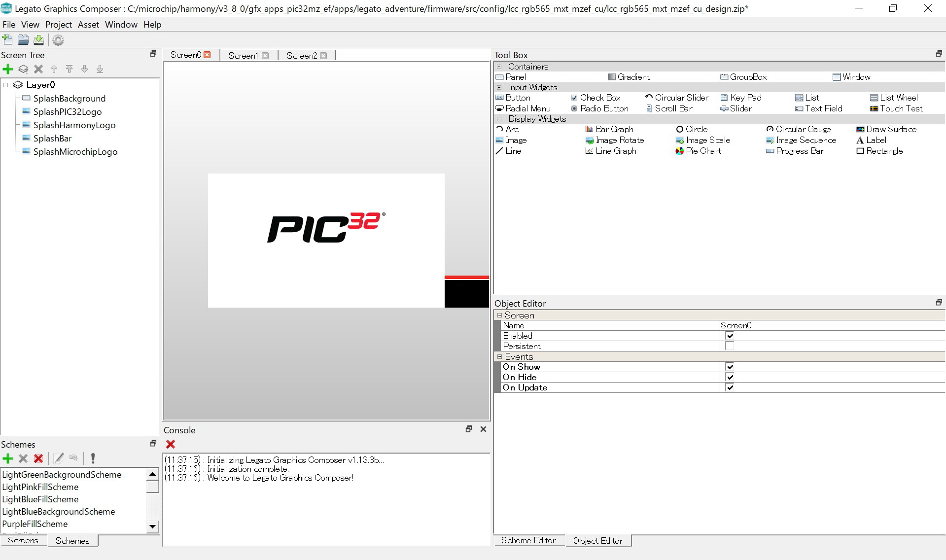Screen dimensions: 946x560
Task: Choose the Key Pad widget
Action: click(741, 98)
